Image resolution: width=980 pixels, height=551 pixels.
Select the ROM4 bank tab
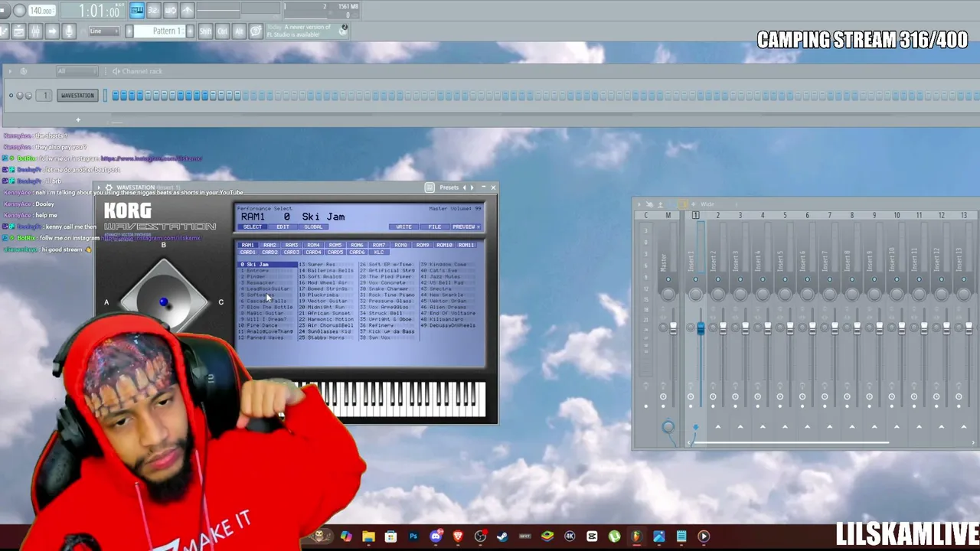point(313,245)
